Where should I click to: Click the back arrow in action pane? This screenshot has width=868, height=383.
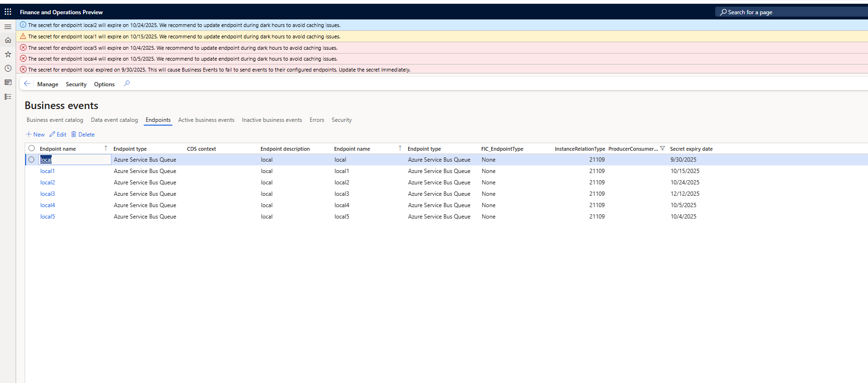[x=27, y=84]
